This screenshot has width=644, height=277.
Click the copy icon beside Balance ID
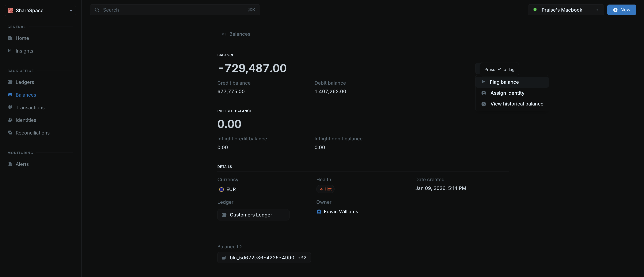click(224, 257)
